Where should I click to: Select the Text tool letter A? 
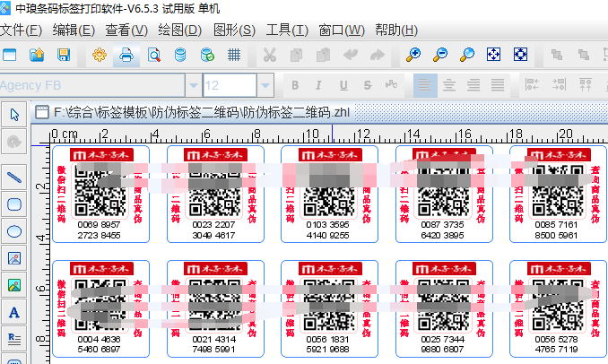[x=14, y=313]
